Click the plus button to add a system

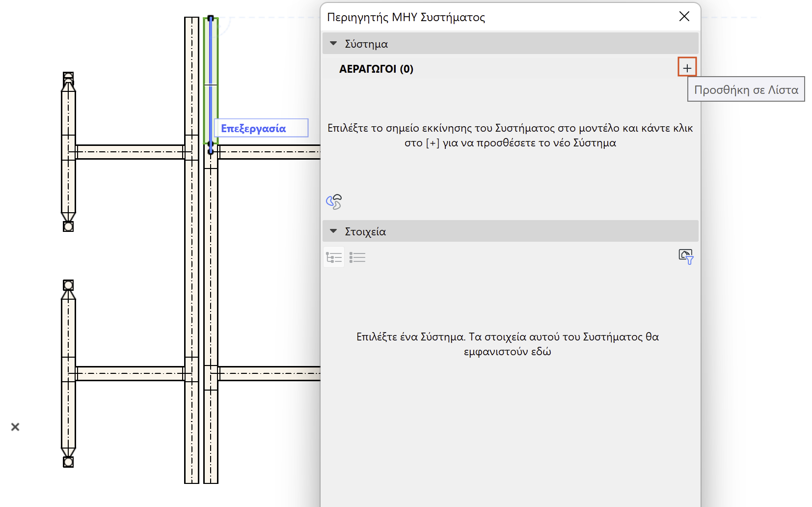(687, 68)
